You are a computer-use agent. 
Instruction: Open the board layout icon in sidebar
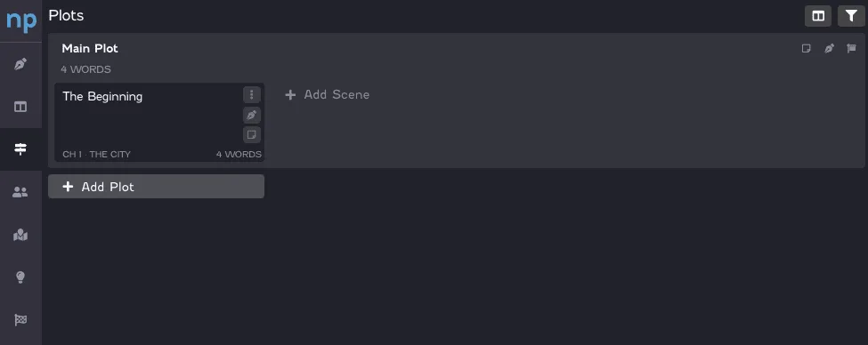(20, 107)
